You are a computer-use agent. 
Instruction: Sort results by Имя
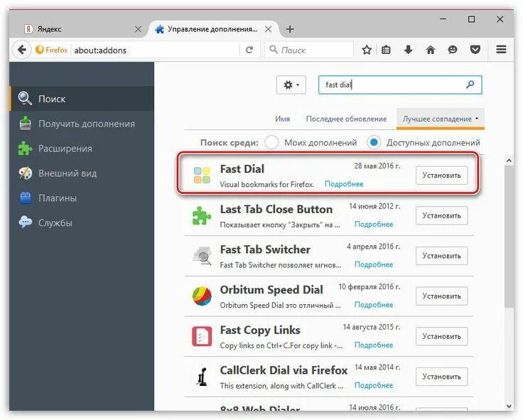(x=283, y=119)
